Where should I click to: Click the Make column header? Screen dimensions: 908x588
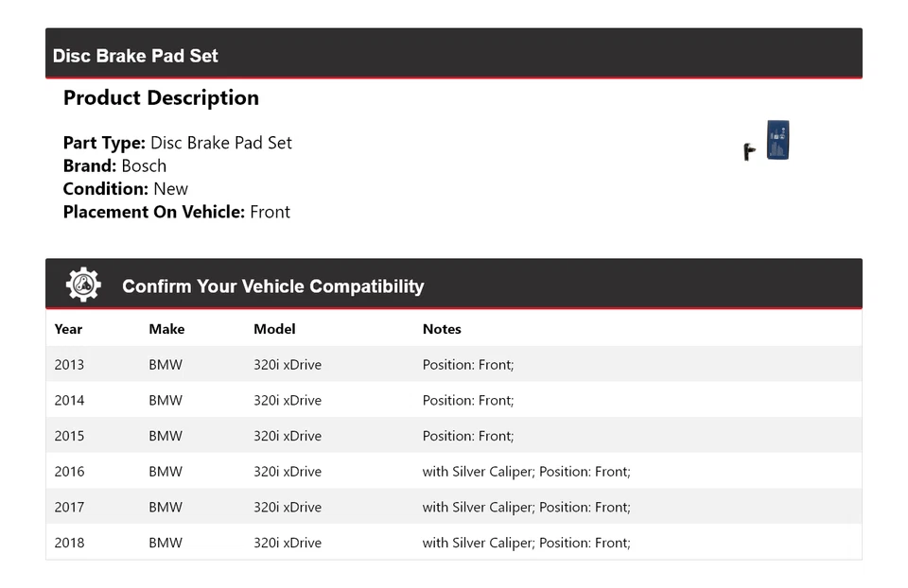[166, 329]
